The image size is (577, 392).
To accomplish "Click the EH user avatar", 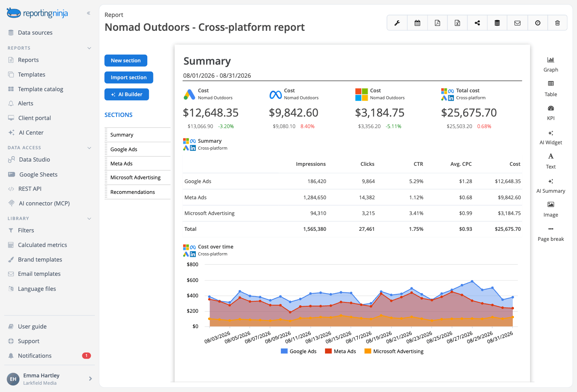I will (13, 379).
